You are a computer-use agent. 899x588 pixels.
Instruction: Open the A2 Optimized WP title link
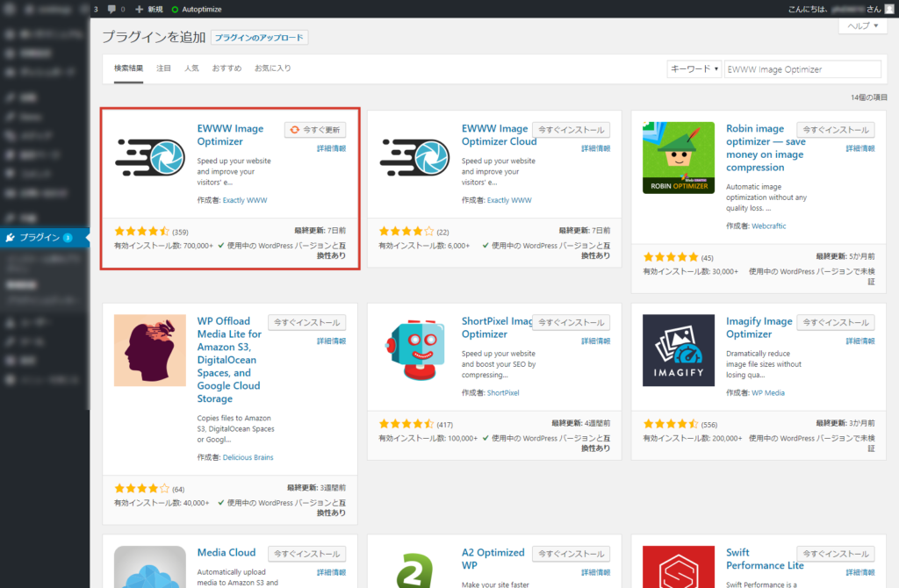493,559
